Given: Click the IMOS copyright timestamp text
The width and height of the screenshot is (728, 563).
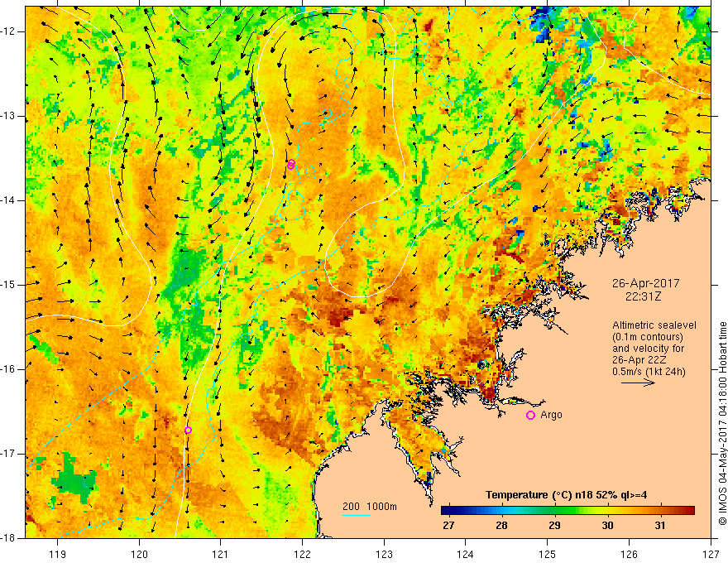Looking at the screenshot, I should pos(722,423).
